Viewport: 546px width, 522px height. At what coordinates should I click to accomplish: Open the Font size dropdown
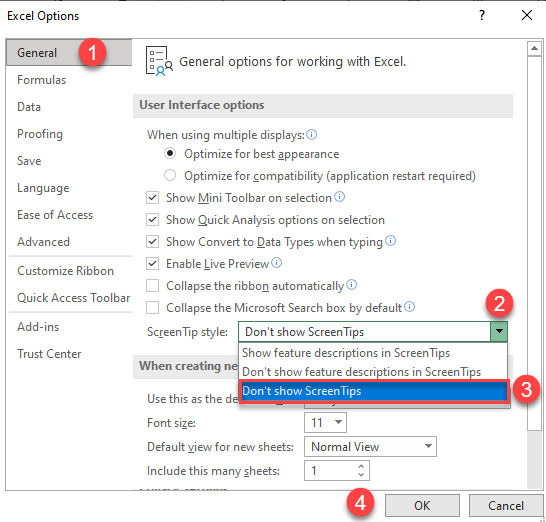338,422
